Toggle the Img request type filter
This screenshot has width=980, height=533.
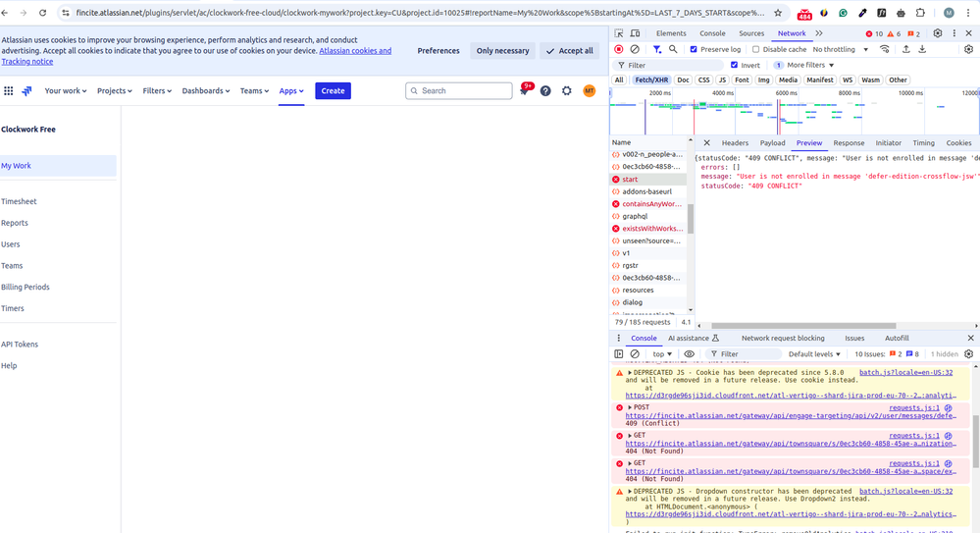point(763,80)
